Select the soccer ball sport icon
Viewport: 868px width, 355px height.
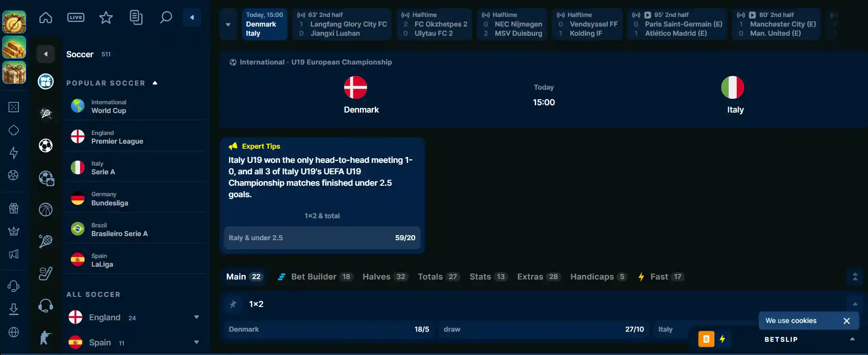[x=46, y=145]
